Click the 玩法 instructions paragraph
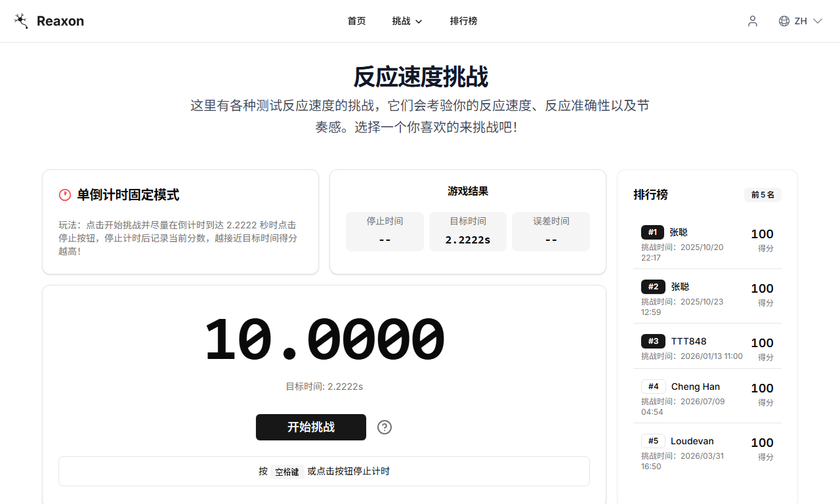 pyautogui.click(x=178, y=238)
